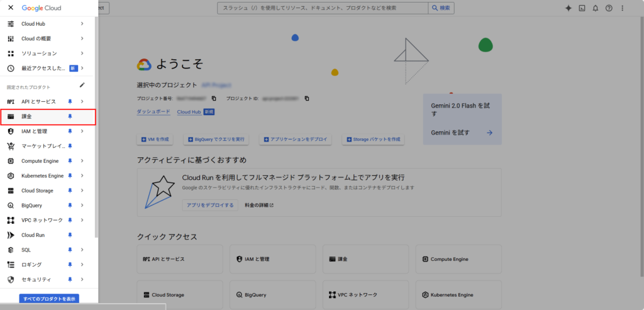The width and height of the screenshot is (644, 310).
Task: Click the Compute Engine chip icon in sidebar
Action: [x=11, y=161]
